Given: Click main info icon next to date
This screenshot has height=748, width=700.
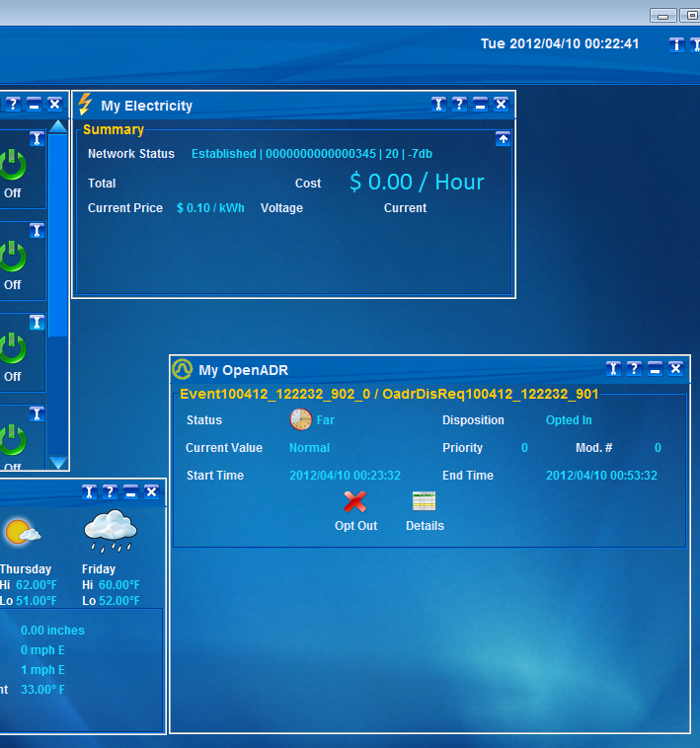Looking at the screenshot, I should pos(676,44).
